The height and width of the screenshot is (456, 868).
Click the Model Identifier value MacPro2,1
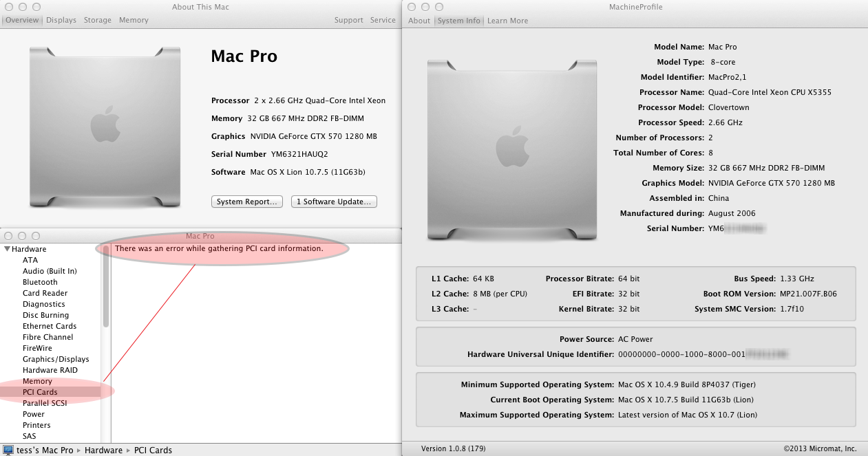[x=728, y=77]
